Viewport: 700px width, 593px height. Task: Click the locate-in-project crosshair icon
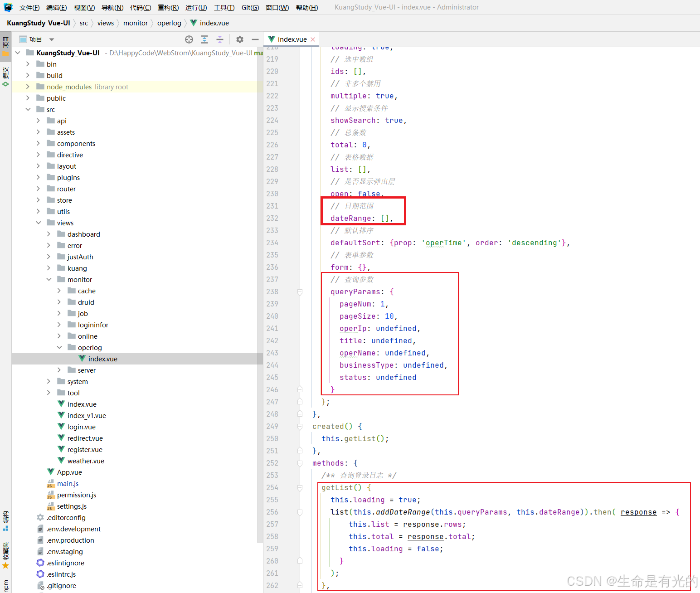[189, 39]
